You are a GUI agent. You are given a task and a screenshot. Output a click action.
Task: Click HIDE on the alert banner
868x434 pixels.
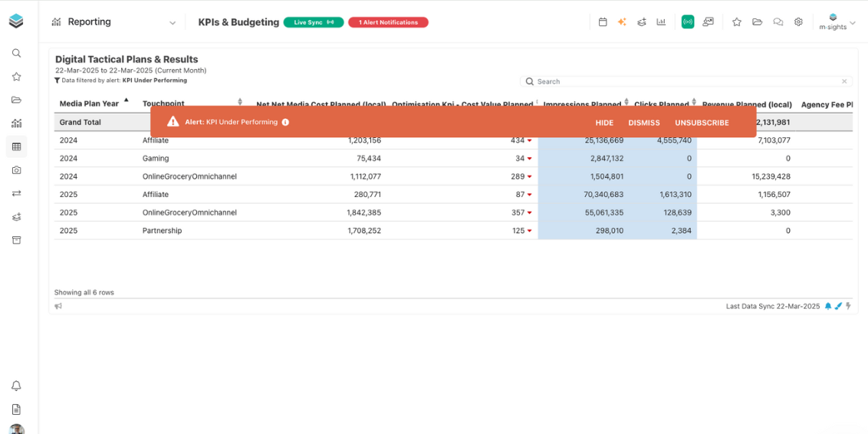604,123
